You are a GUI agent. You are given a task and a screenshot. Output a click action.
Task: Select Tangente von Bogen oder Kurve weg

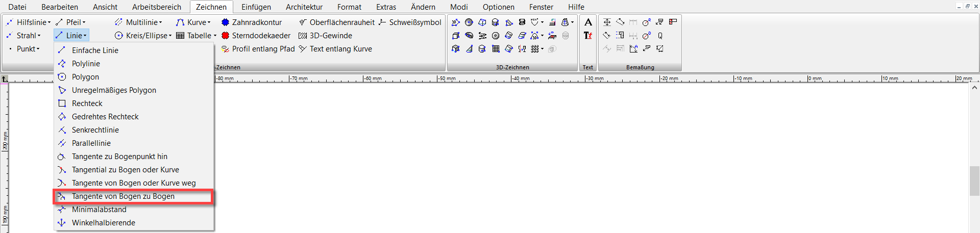point(134,183)
